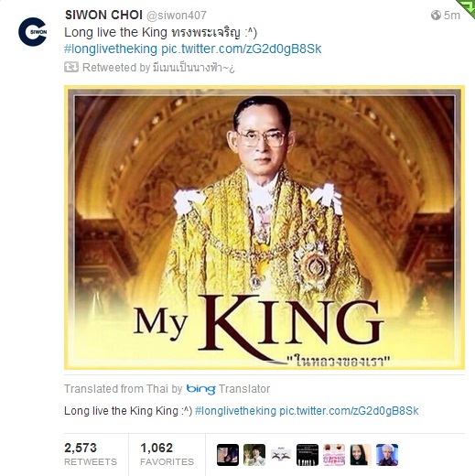This screenshot has width=475, height=476.
Task: Open the My King image attachment
Action: click(x=264, y=228)
